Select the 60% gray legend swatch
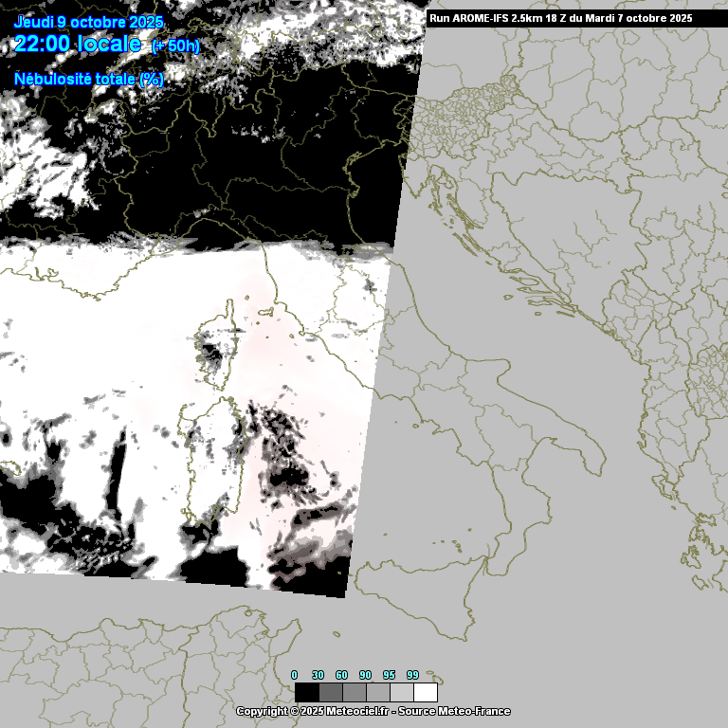Screen dimensions: 728x728 [x=354, y=692]
